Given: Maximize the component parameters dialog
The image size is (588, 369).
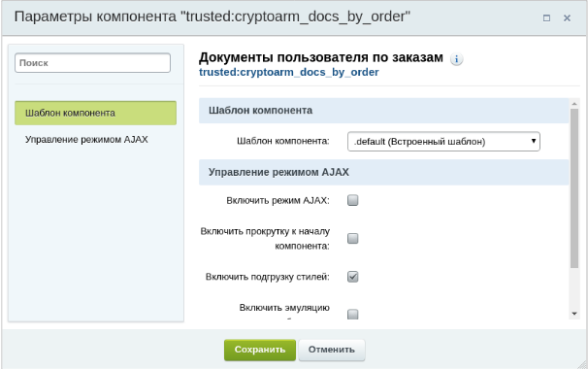Looking at the screenshot, I should click(546, 17).
